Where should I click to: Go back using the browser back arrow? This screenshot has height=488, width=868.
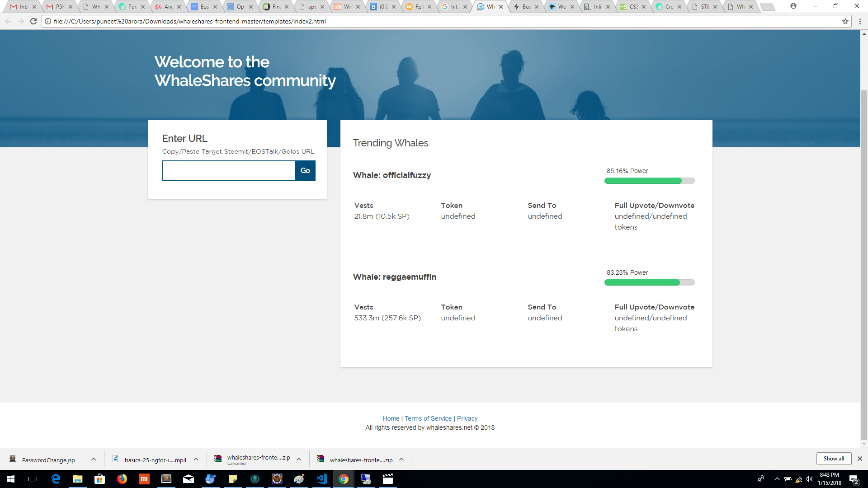tap(8, 21)
